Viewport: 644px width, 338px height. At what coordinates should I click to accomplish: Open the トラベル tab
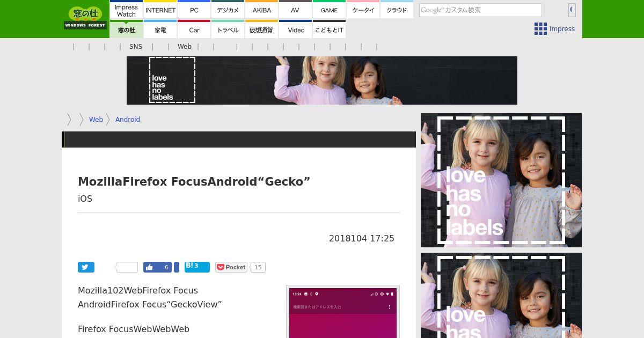(x=228, y=30)
